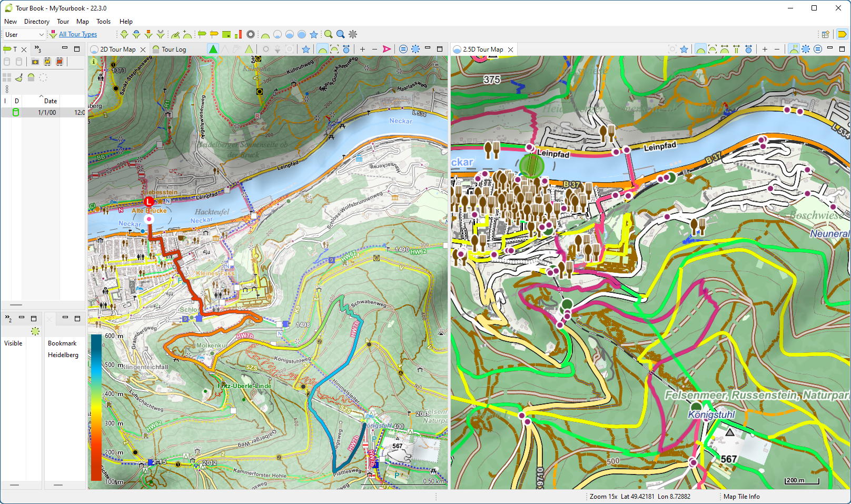
Task: Expand the chevron in the lower-left panel
Action: [x=7, y=318]
